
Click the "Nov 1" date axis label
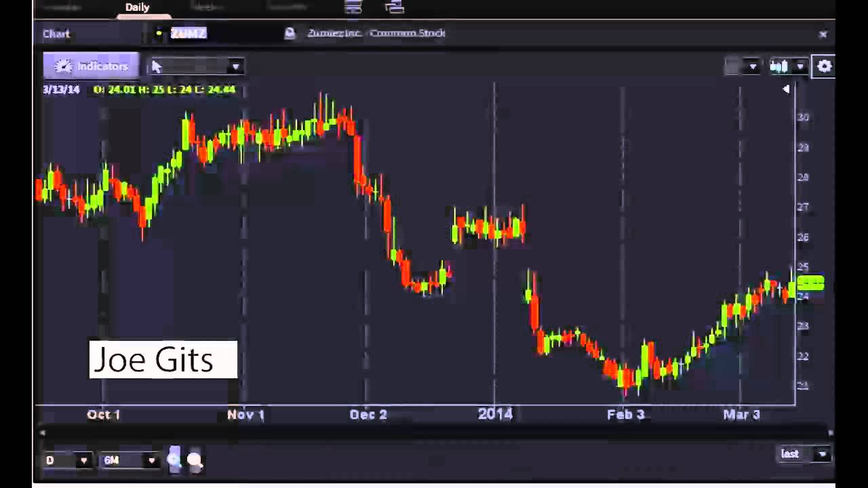245,414
